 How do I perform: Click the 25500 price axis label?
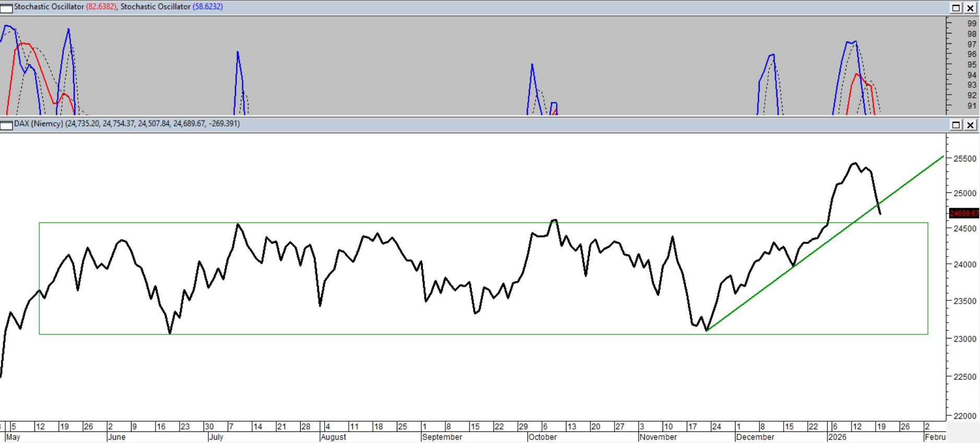pos(964,159)
